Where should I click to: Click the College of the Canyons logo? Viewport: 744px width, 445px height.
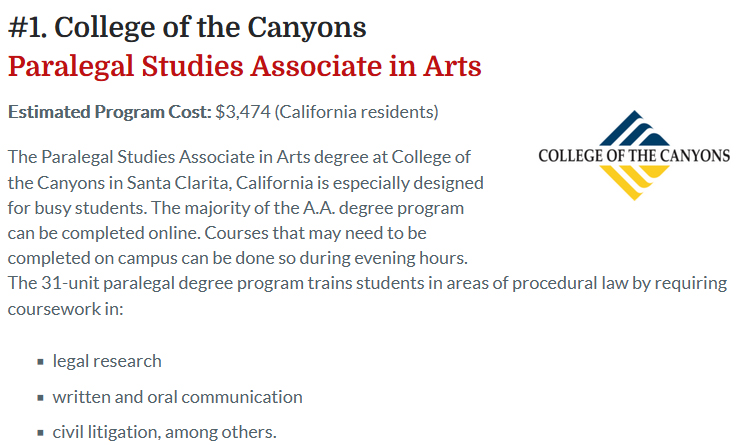point(634,156)
